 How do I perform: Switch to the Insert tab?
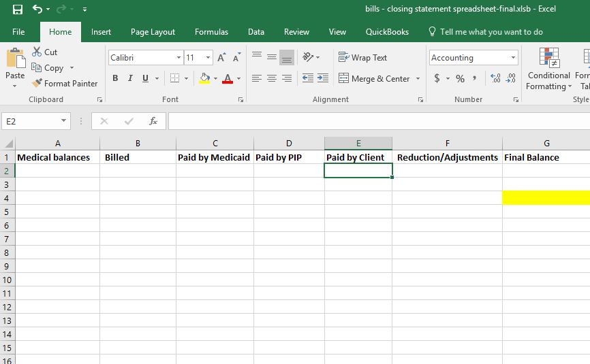click(101, 32)
